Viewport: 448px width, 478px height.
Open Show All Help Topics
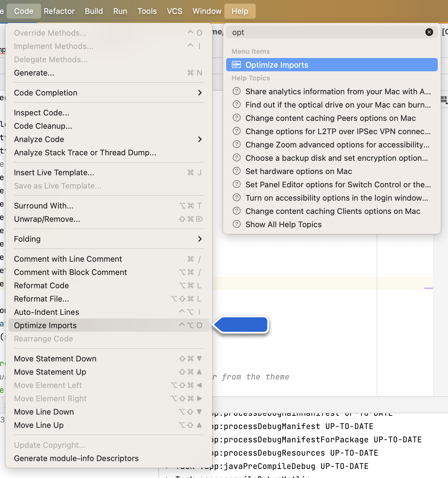tap(283, 224)
